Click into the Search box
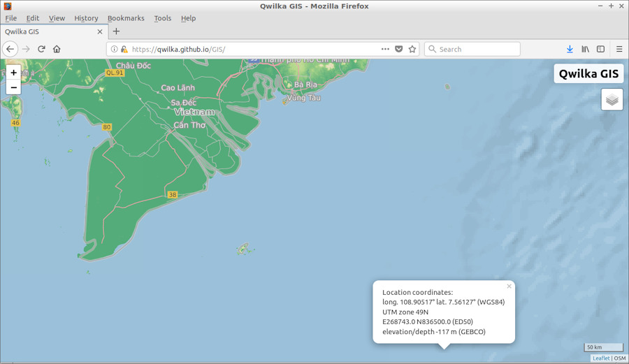The height and width of the screenshot is (364, 629). point(472,49)
